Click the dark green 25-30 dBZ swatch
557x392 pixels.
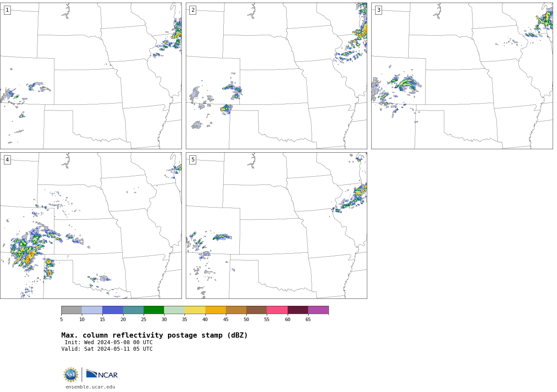coord(154,310)
